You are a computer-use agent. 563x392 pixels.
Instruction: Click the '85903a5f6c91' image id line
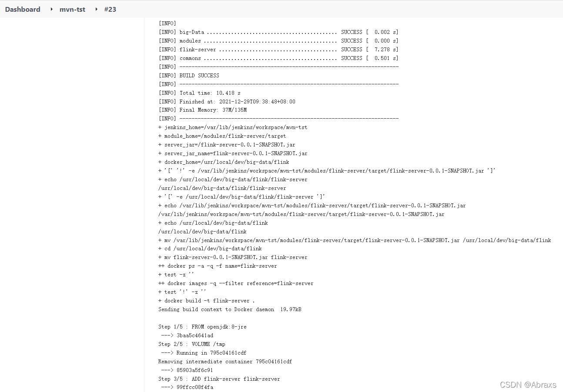click(x=187, y=370)
